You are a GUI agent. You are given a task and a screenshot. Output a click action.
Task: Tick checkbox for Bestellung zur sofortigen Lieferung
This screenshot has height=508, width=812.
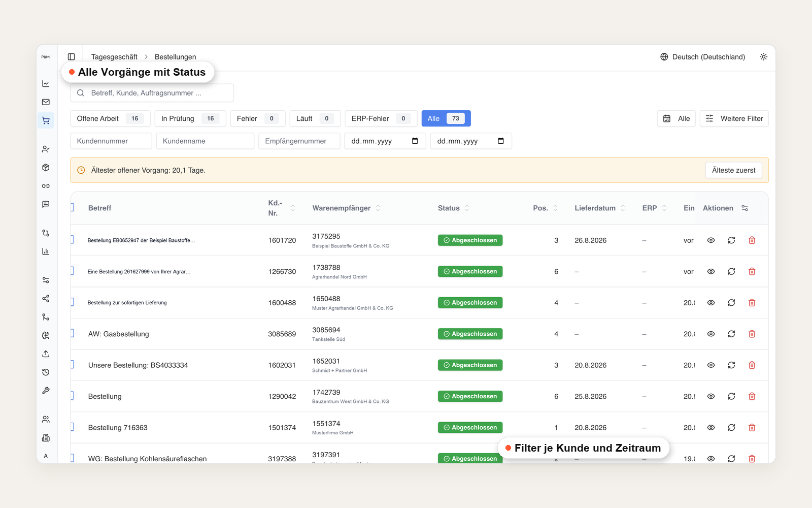72,302
